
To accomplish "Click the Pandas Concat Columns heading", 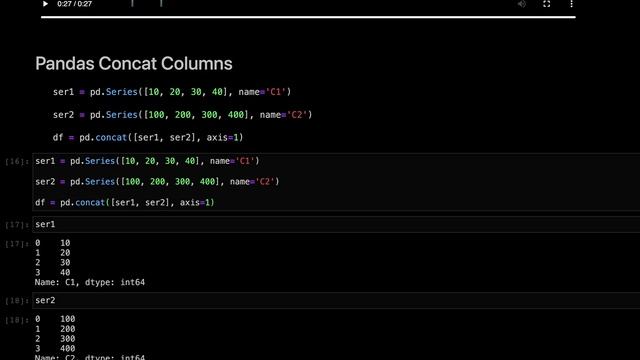I will point(134,64).
